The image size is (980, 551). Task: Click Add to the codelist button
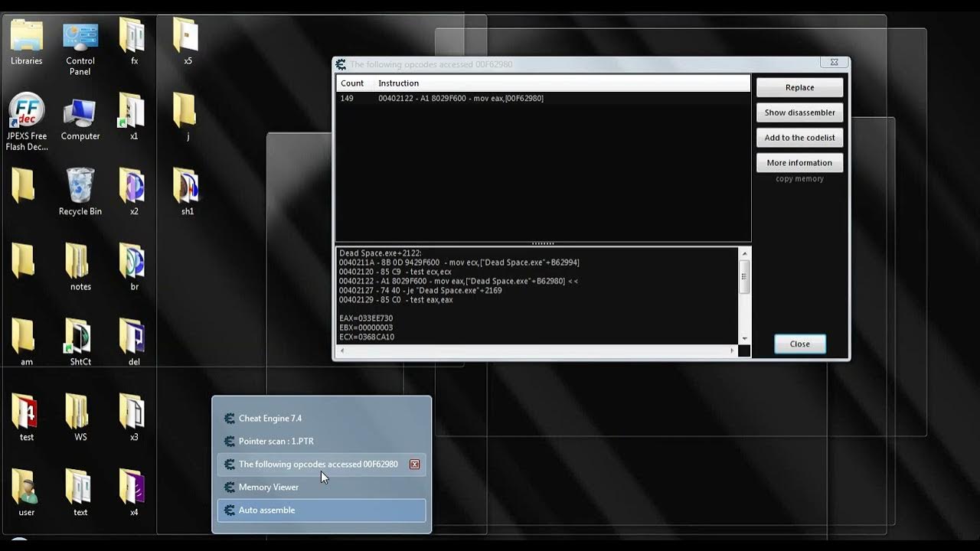pyautogui.click(x=799, y=138)
